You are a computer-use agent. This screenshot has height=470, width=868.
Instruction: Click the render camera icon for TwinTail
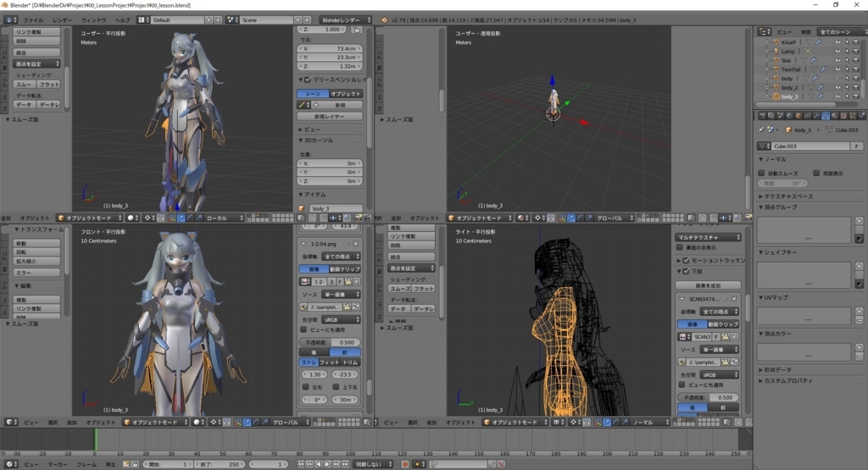[x=856, y=69]
